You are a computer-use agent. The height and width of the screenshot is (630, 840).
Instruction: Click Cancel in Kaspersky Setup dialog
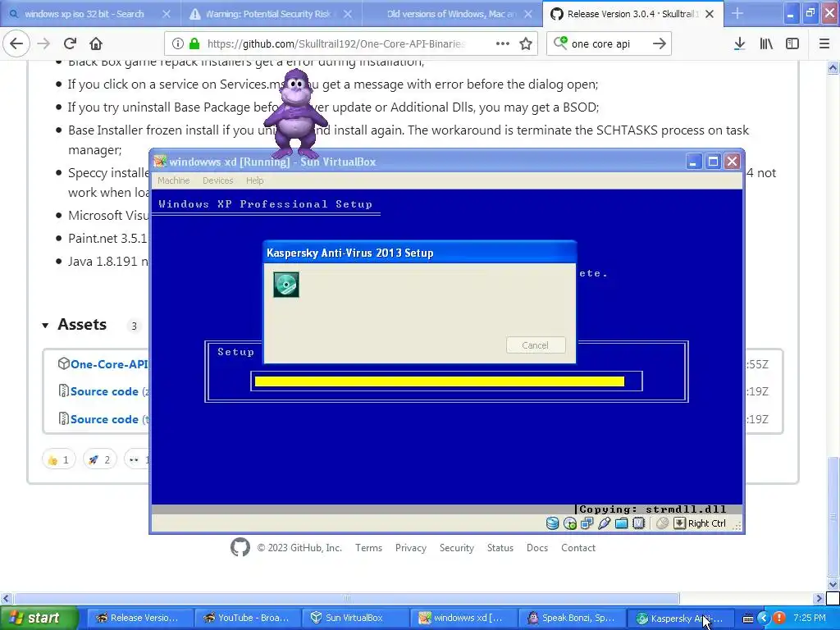[535, 345]
